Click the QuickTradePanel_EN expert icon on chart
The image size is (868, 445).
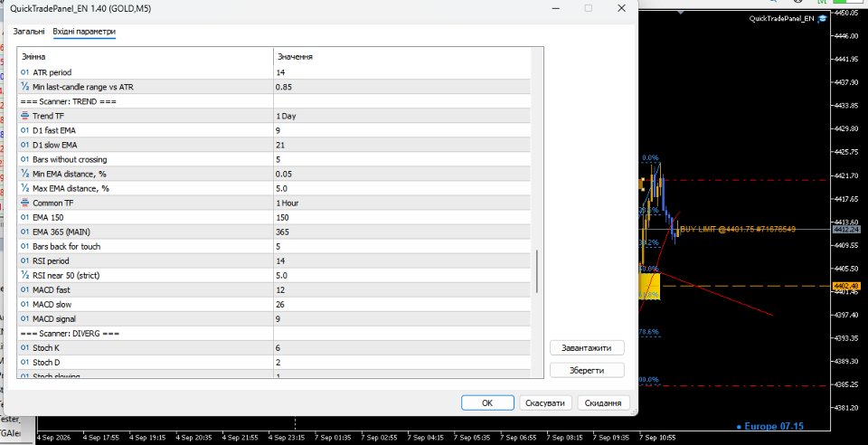click(822, 18)
